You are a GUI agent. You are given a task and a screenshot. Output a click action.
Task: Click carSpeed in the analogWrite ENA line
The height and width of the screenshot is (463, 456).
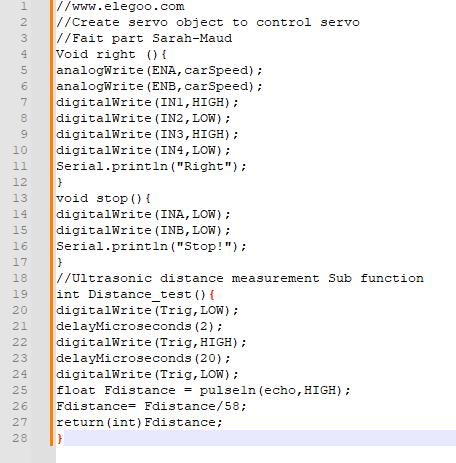(216, 70)
